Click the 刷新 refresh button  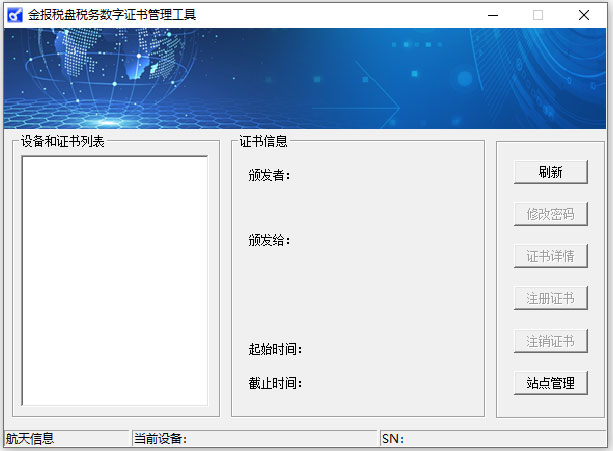point(550,172)
